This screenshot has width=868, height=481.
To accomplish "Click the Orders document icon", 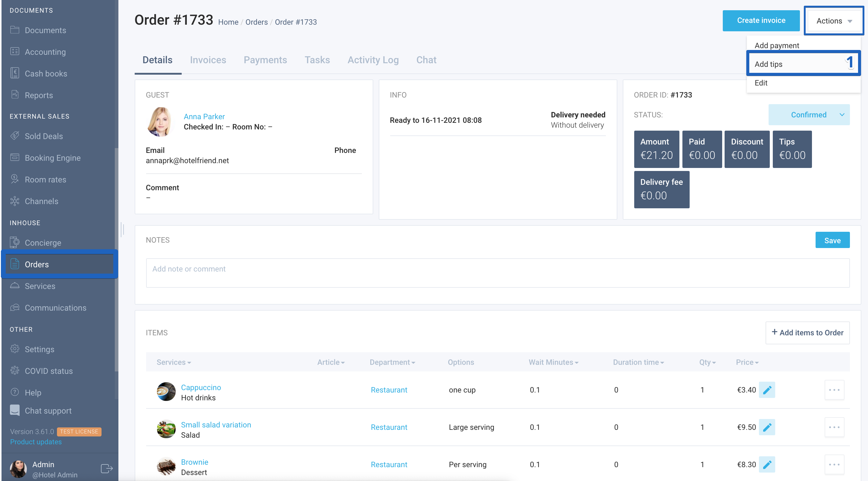I will [14, 264].
